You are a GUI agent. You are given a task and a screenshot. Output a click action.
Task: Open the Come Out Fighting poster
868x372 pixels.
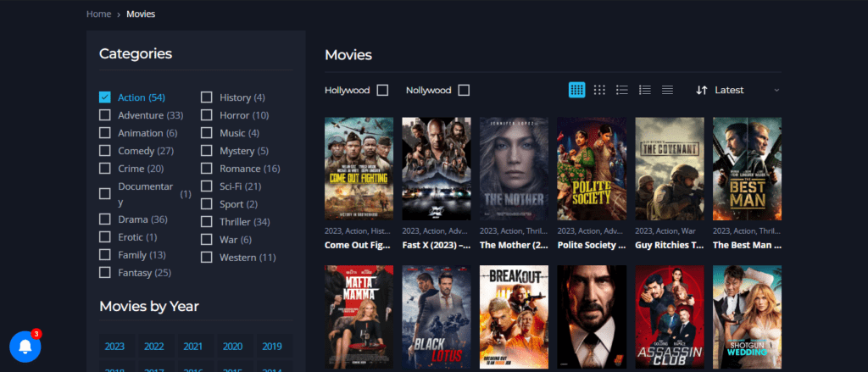click(359, 169)
